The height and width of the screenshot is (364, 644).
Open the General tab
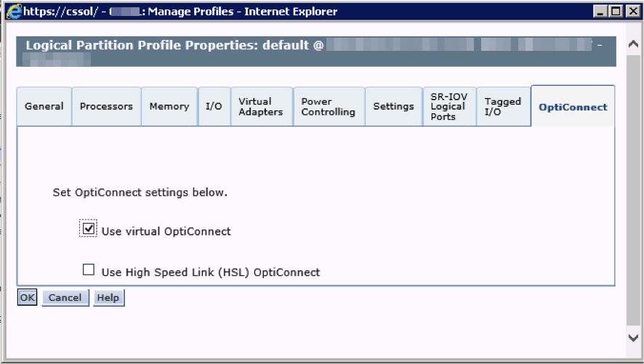44,107
